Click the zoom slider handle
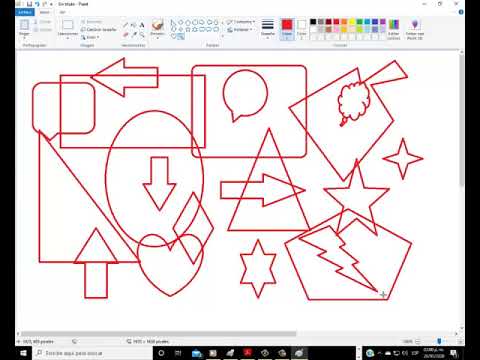 click(x=439, y=341)
